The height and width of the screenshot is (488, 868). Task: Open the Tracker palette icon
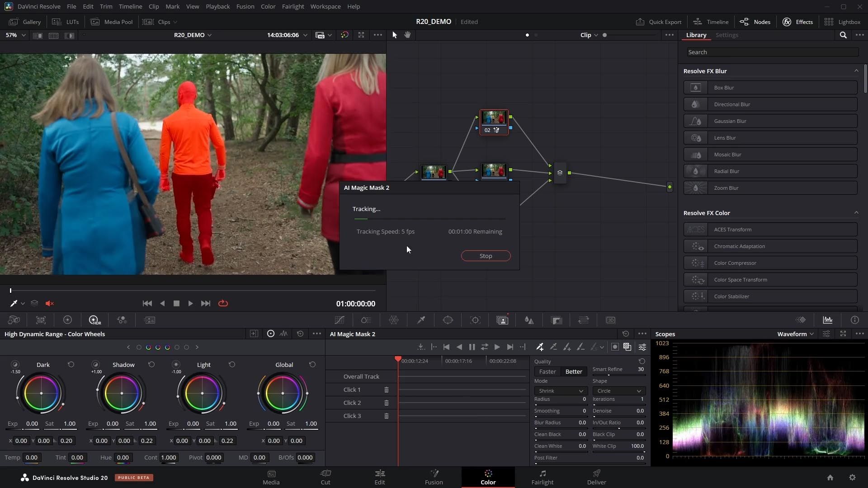click(x=475, y=320)
